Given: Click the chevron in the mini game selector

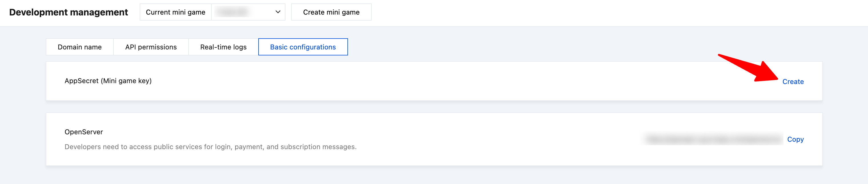Looking at the screenshot, I should coord(278,12).
